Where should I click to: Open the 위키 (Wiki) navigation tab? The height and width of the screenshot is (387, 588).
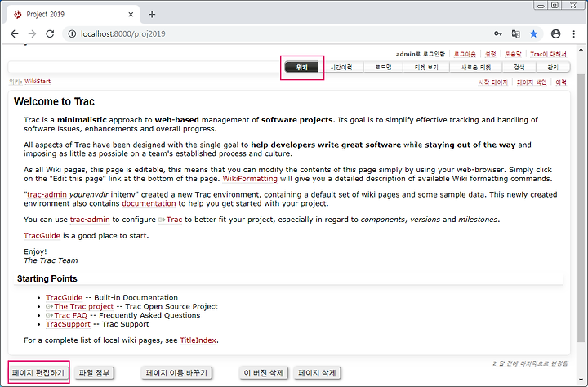point(302,67)
